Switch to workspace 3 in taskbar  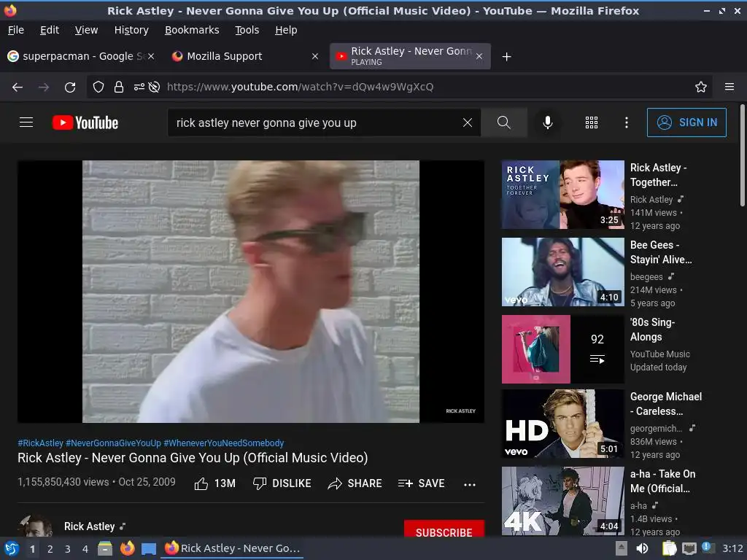68,549
